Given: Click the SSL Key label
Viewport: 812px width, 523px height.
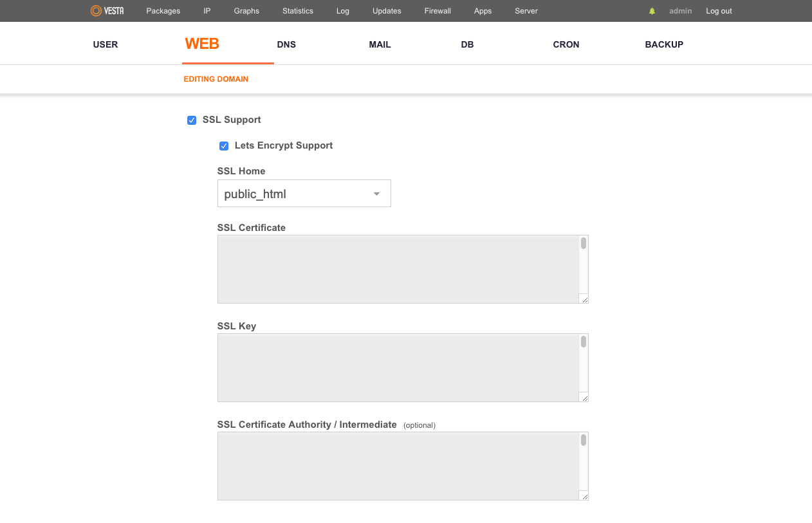Looking at the screenshot, I should pos(237,326).
